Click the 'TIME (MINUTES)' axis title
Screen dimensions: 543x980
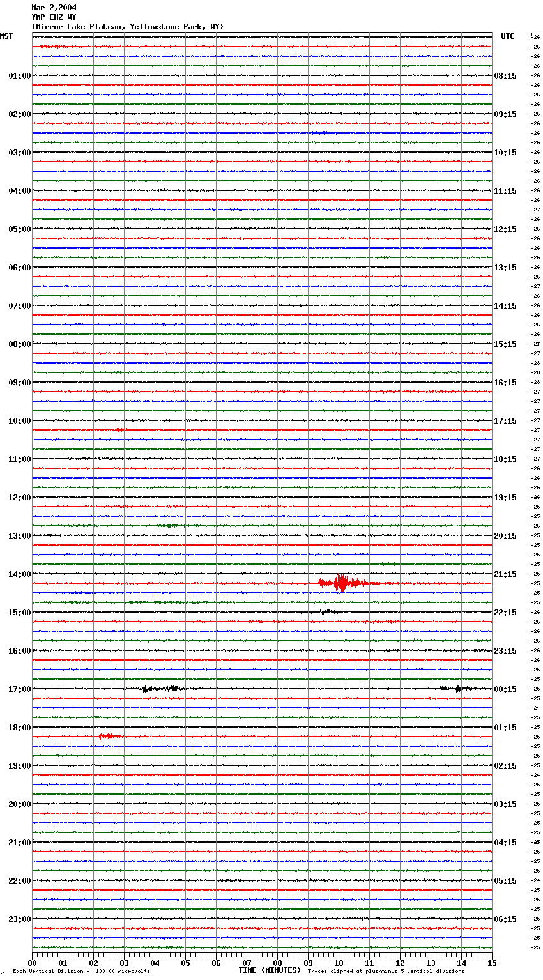(270, 970)
